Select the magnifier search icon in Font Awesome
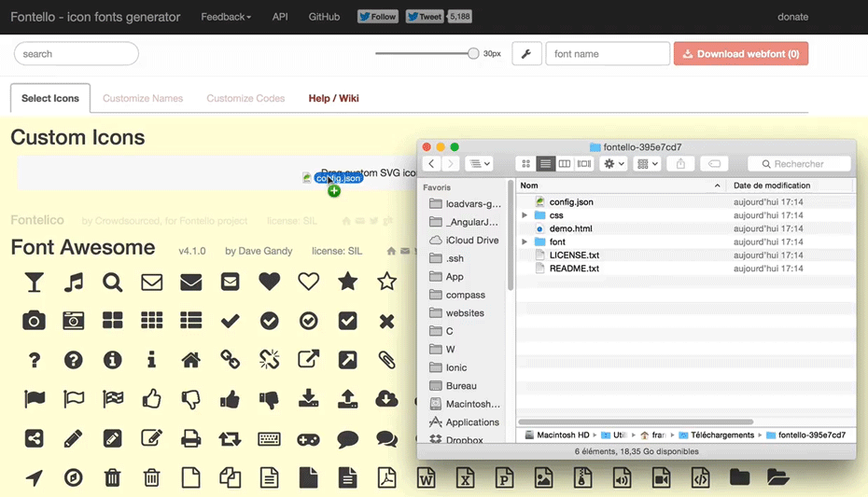This screenshot has height=497, width=868. tap(112, 282)
